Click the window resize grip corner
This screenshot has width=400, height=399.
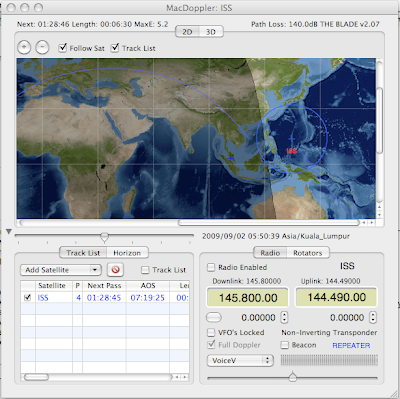pyautogui.click(x=394, y=393)
